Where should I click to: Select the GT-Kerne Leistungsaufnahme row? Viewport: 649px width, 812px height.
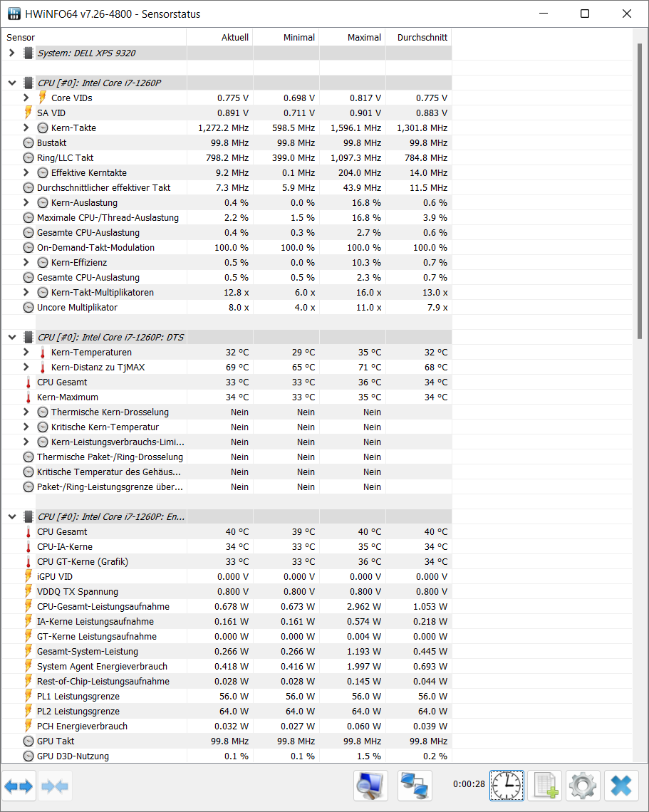227,637
